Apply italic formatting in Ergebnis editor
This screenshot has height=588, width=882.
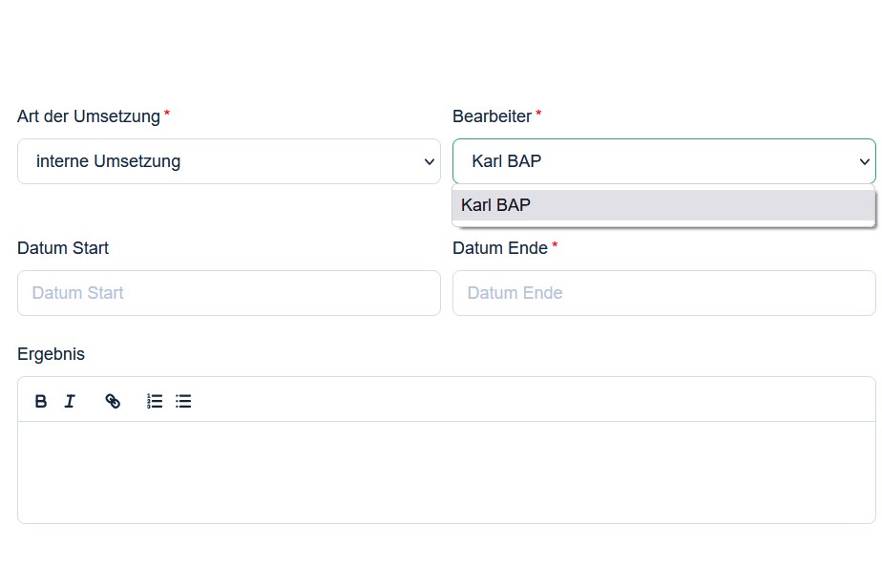tap(70, 401)
